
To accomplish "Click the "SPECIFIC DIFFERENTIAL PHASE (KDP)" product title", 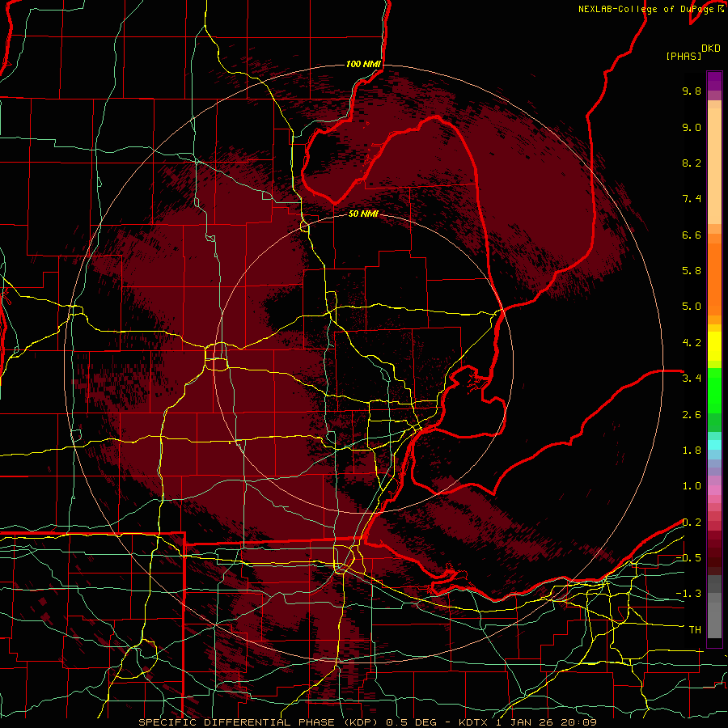I will pyautogui.click(x=259, y=722).
